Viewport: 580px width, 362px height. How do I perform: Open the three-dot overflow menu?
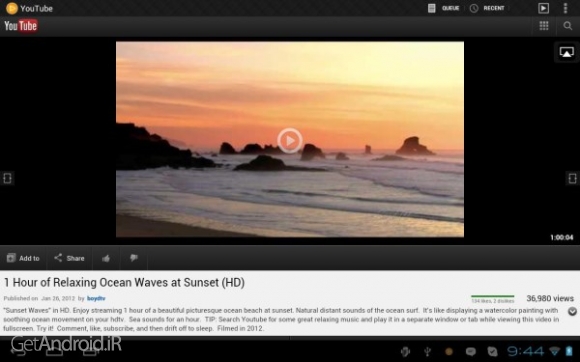565,8
